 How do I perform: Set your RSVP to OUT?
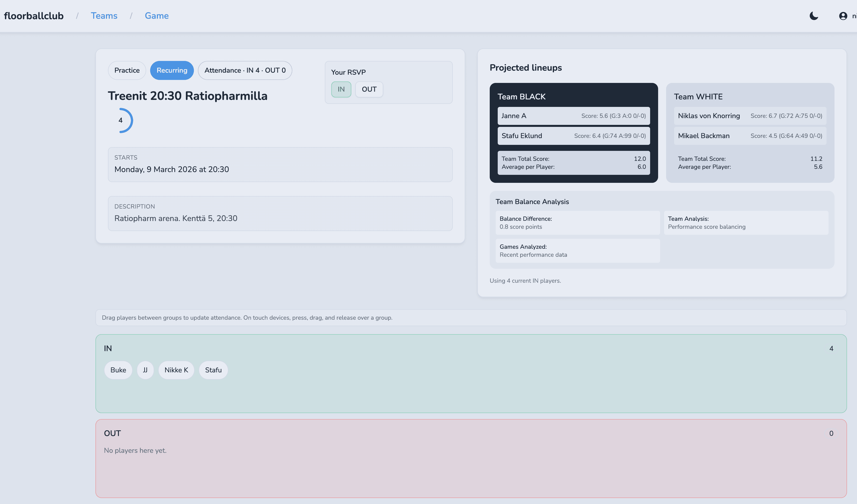point(369,89)
